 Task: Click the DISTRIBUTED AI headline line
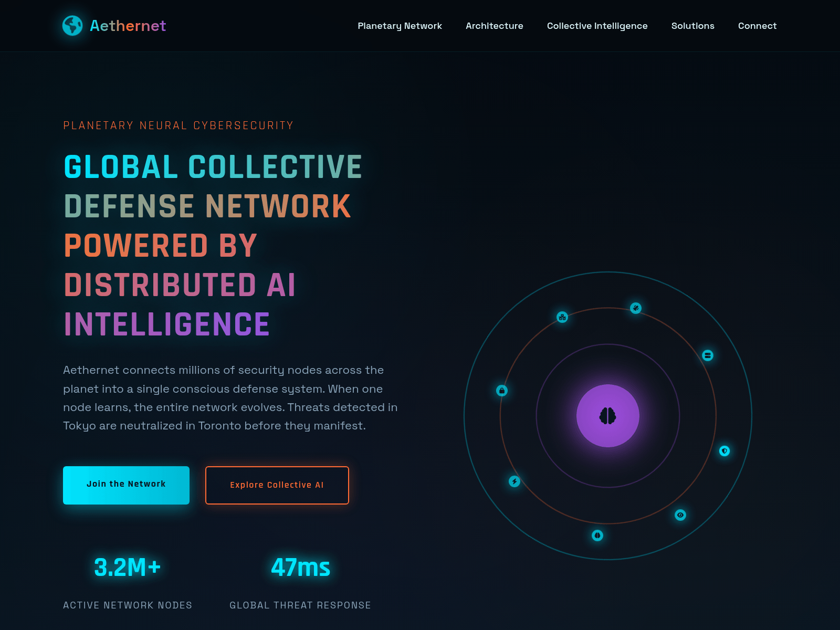[x=180, y=285]
